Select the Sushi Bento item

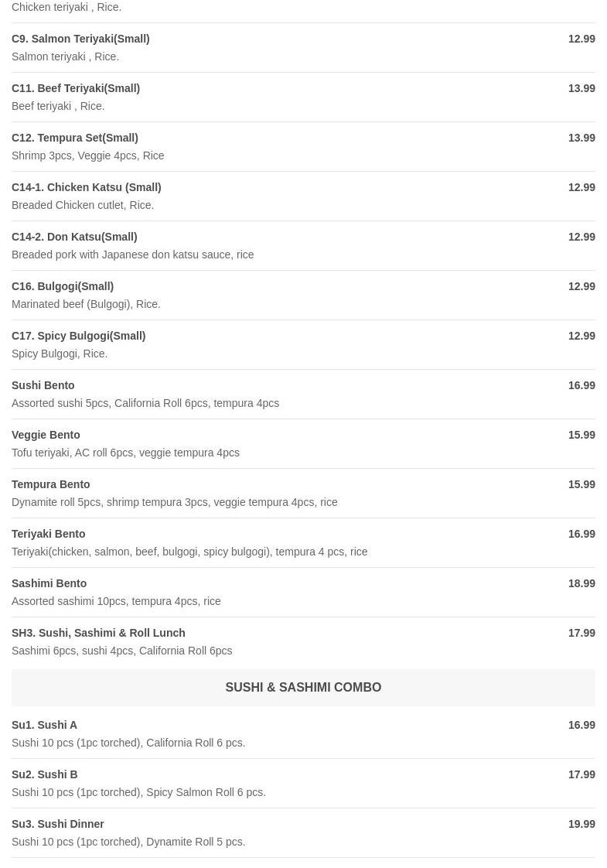pyautogui.click(x=43, y=385)
